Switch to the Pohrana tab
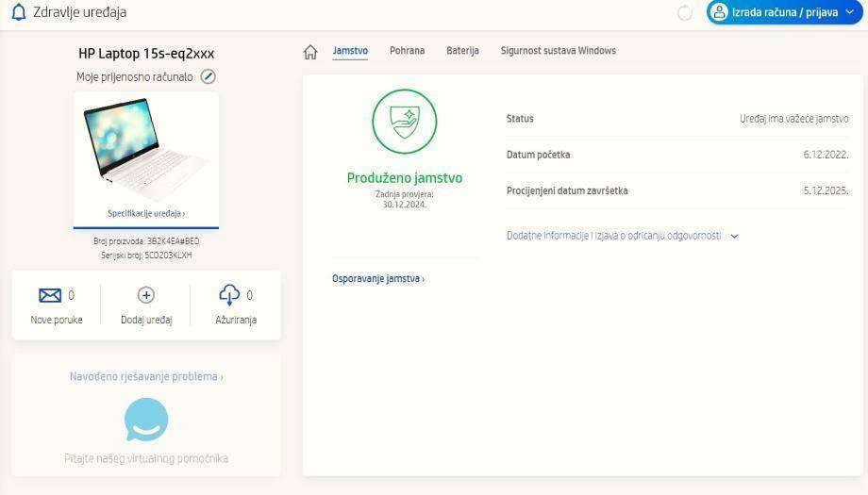Screen dimensions: 868x495 (x=407, y=51)
